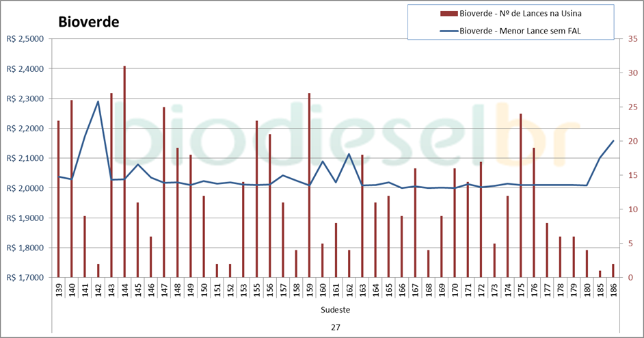Viewport: 644px width, 338px height.
Task: Select the tallest red bar at auction 144
Action: [x=124, y=171]
